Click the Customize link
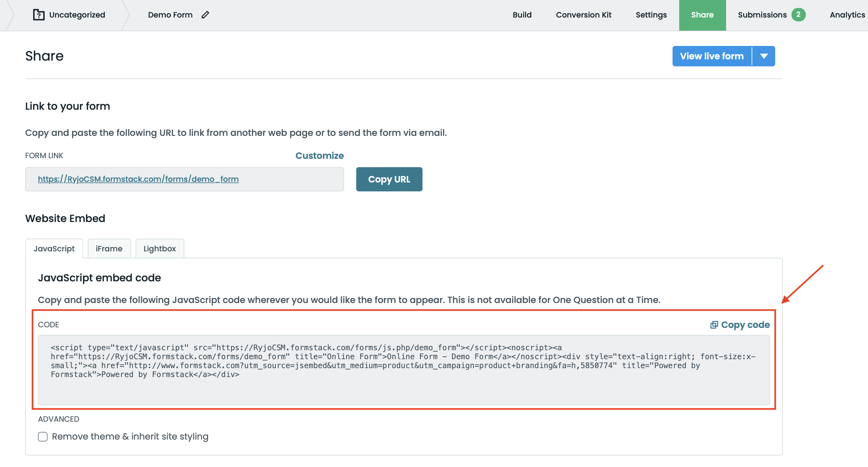 click(320, 155)
